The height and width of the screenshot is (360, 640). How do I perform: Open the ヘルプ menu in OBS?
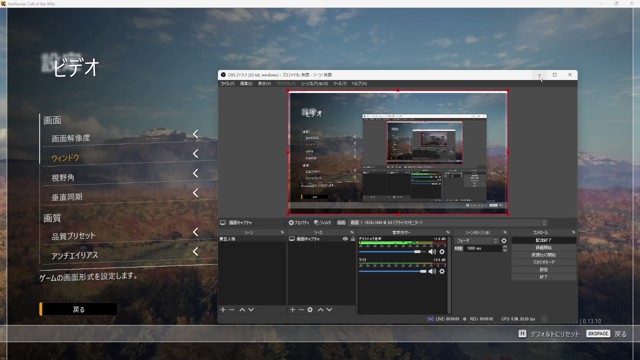359,84
